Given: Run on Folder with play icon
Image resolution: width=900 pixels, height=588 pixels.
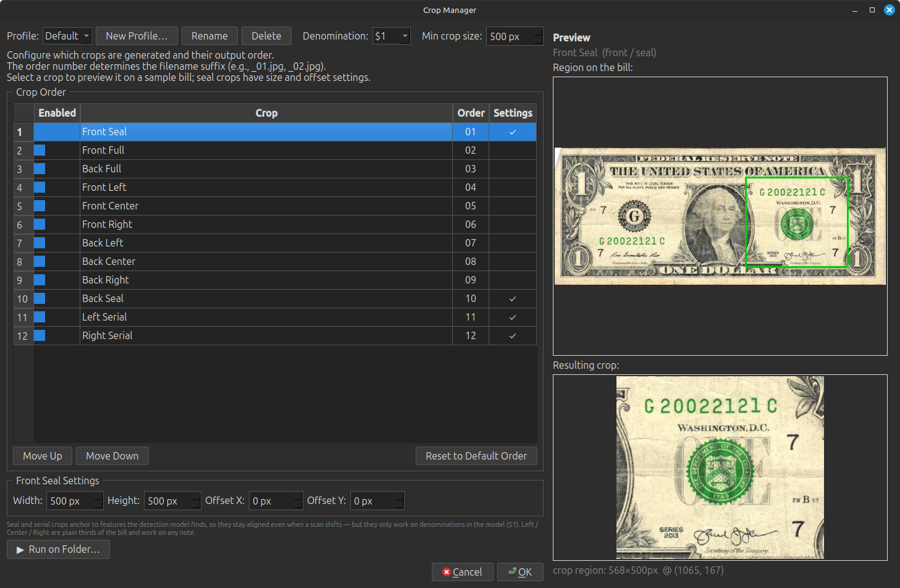Looking at the screenshot, I should (58, 549).
